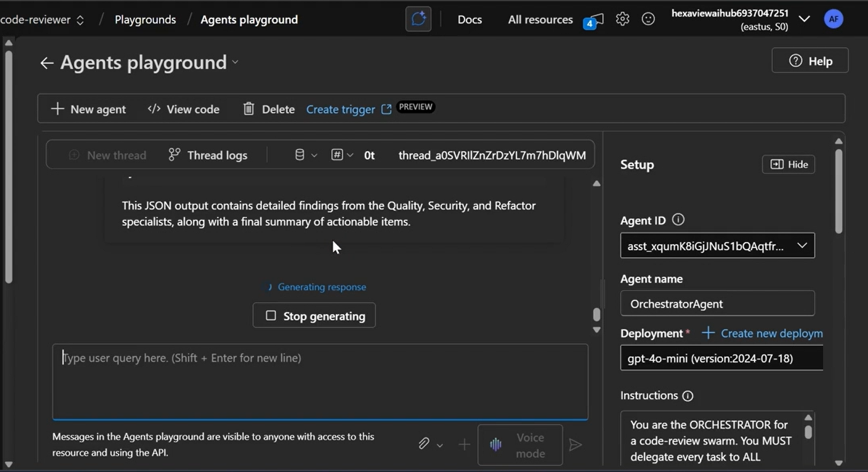Click the user query input field
This screenshot has height=472, width=868.
pos(320,382)
